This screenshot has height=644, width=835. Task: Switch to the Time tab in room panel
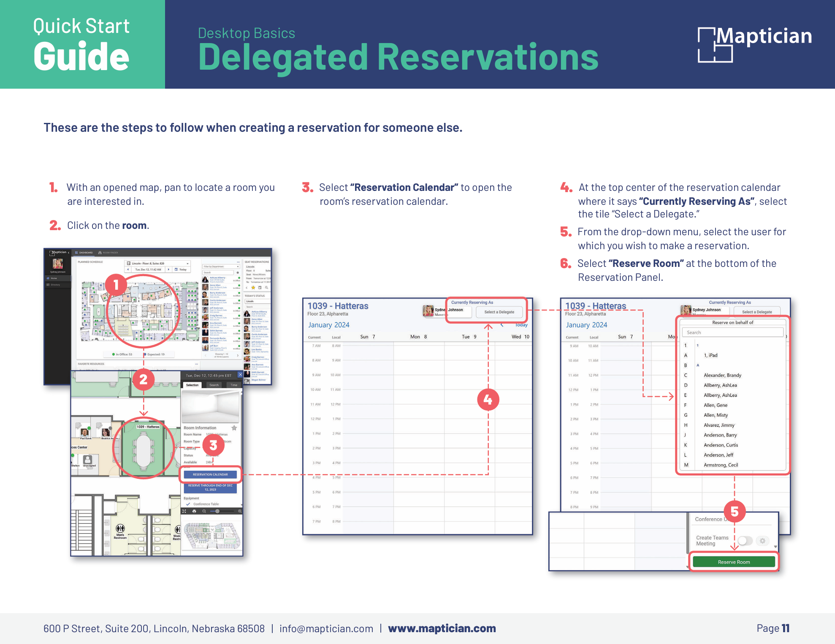click(233, 385)
